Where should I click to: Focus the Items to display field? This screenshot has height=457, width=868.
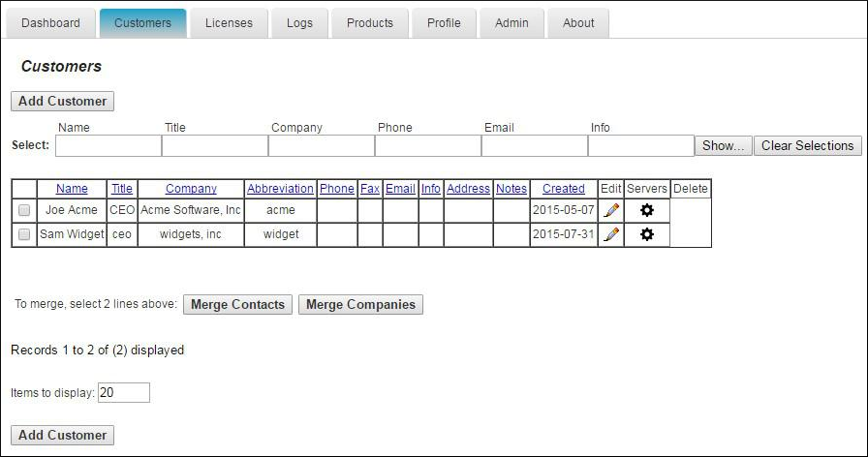124,392
